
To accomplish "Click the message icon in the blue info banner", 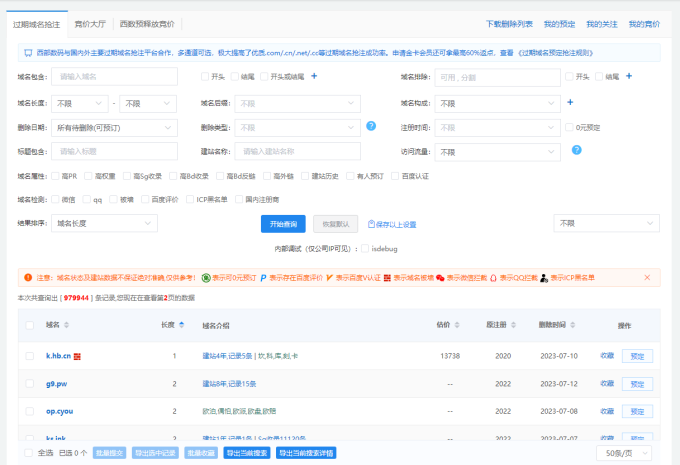I will pos(28,53).
